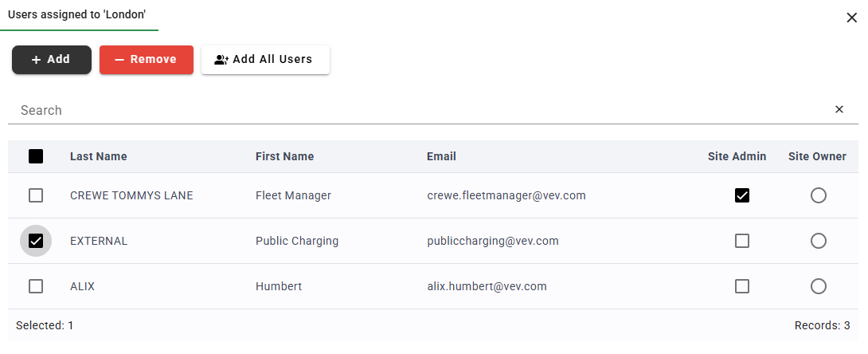This screenshot has width=868, height=354.
Task: Close the Users assigned to London dialog
Action: pyautogui.click(x=851, y=18)
